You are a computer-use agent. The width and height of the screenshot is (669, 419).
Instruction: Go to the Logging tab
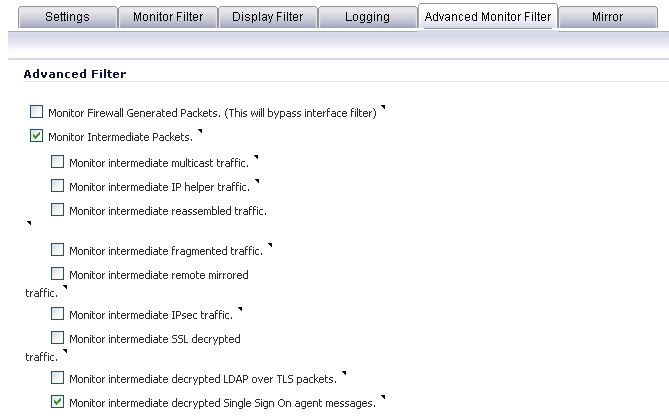(x=366, y=17)
